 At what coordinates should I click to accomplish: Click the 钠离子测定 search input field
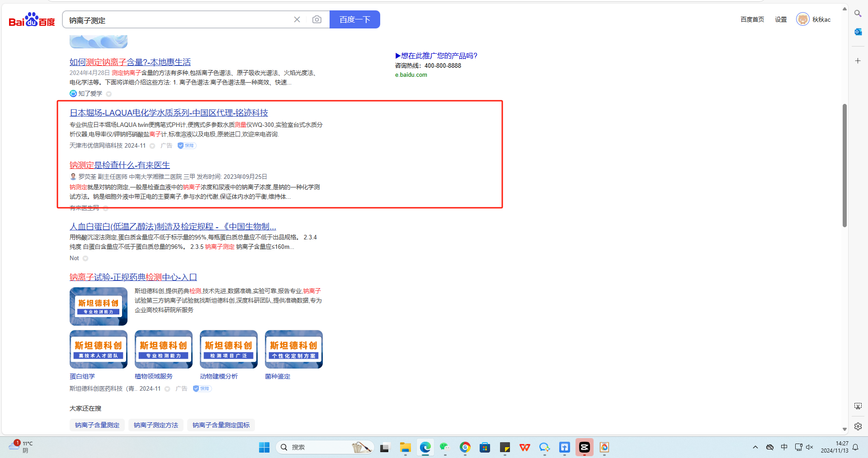click(x=179, y=20)
